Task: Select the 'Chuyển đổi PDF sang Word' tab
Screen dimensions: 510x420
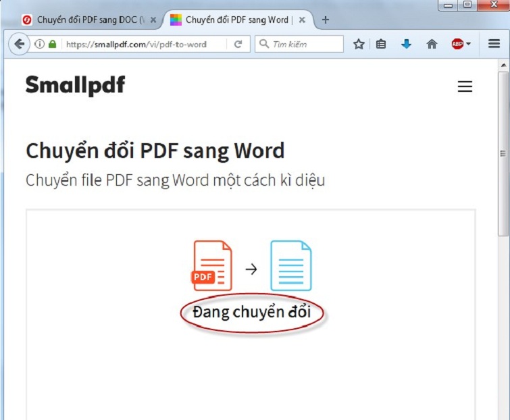Action: (233, 20)
